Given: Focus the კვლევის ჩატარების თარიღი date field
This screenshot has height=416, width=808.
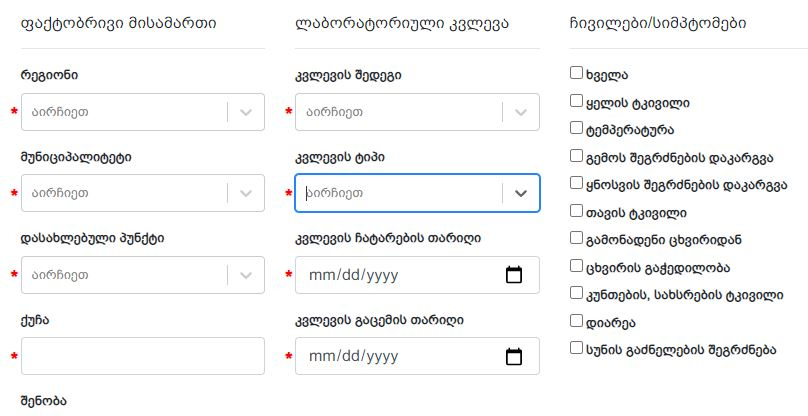Looking at the screenshot, I should [417, 275].
